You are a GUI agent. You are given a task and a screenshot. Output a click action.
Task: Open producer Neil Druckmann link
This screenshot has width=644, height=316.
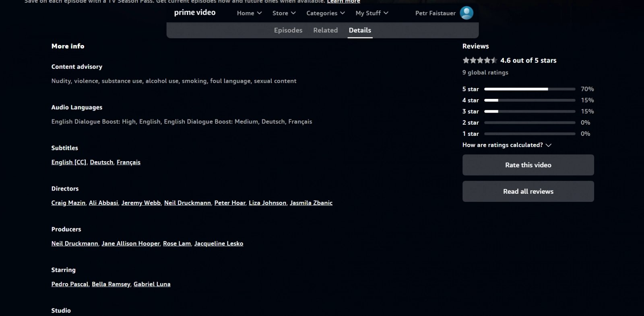[x=75, y=244]
